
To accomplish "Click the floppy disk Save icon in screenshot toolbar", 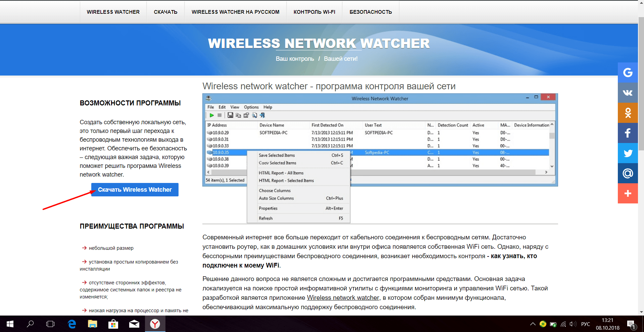I will [230, 115].
